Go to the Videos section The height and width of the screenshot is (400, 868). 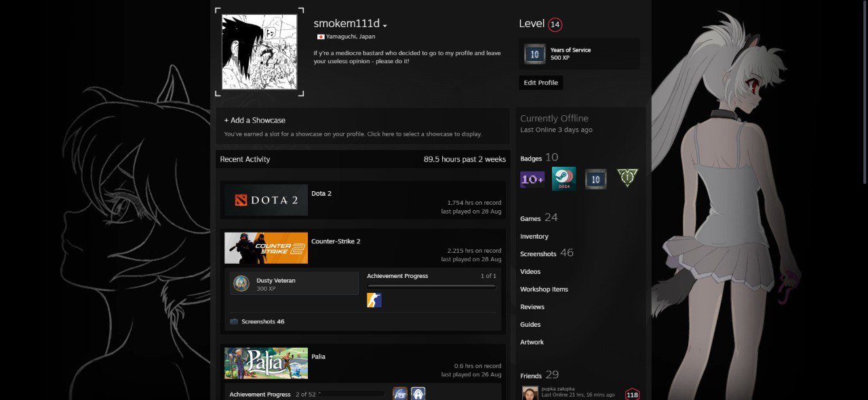(x=530, y=272)
